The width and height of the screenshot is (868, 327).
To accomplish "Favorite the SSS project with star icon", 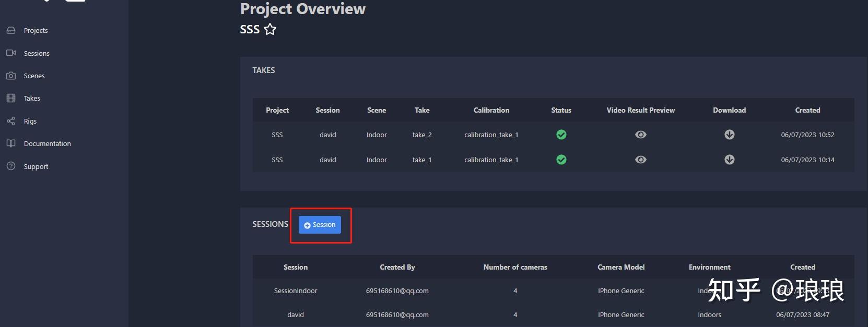I will (270, 29).
